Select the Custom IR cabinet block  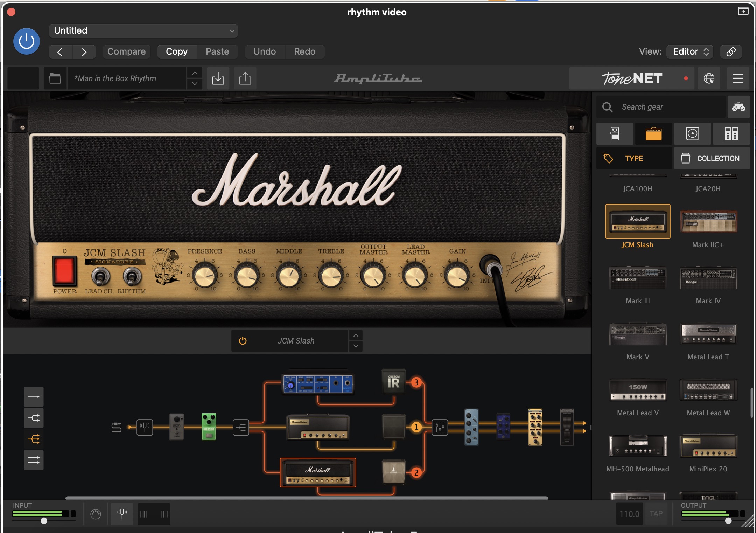393,381
